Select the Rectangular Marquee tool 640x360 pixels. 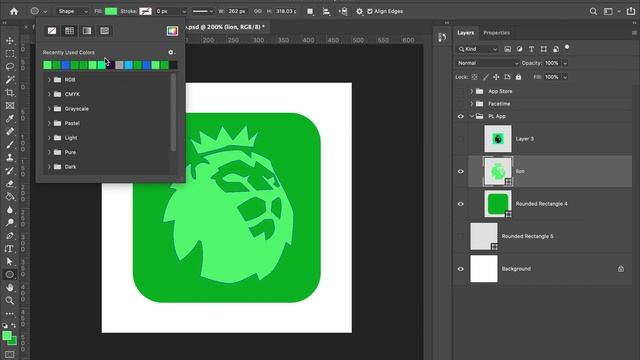point(10,54)
